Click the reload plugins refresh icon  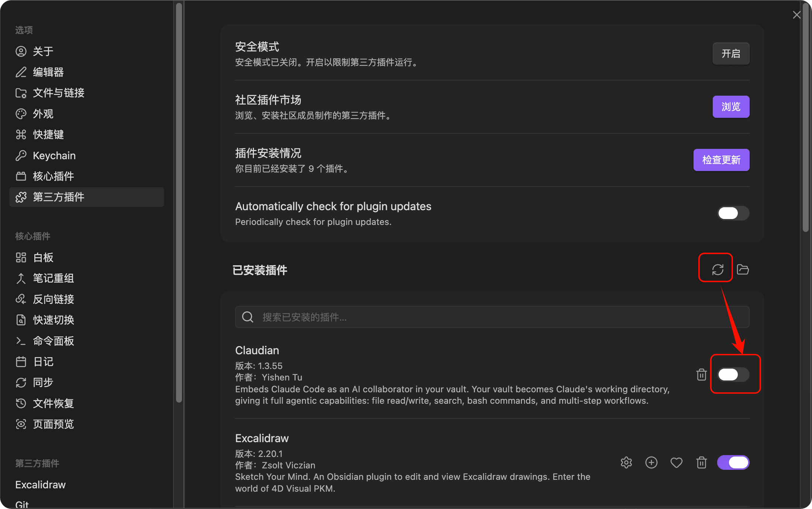click(x=717, y=269)
